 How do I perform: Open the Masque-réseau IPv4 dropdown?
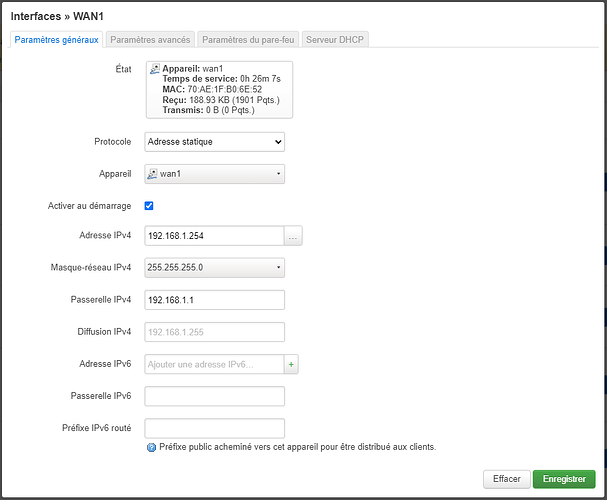[x=215, y=268]
